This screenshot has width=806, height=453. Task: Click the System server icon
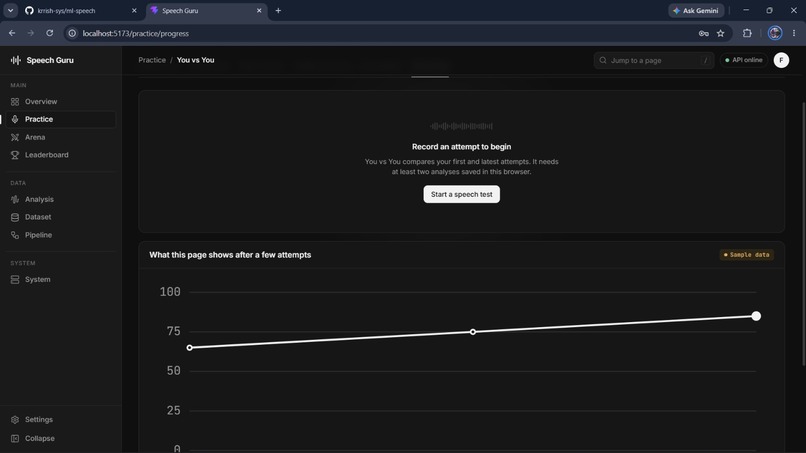tap(15, 280)
